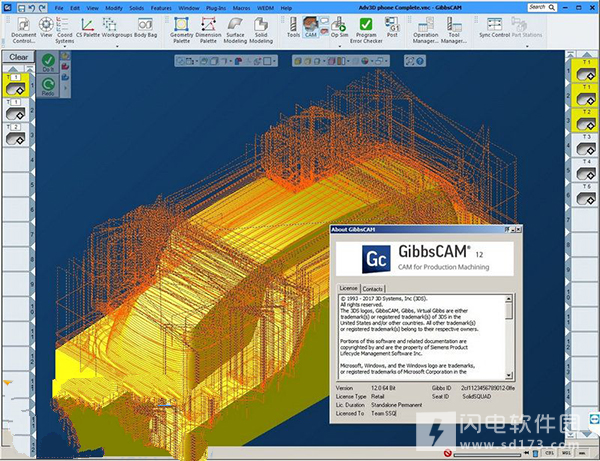Image resolution: width=600 pixels, height=461 pixels.
Task: Click the Search box in title bar
Action: point(543,7)
